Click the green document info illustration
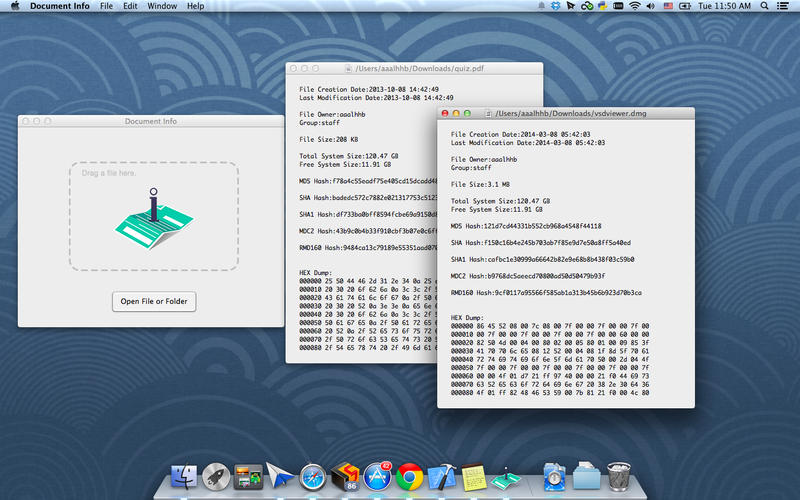 coord(154,218)
